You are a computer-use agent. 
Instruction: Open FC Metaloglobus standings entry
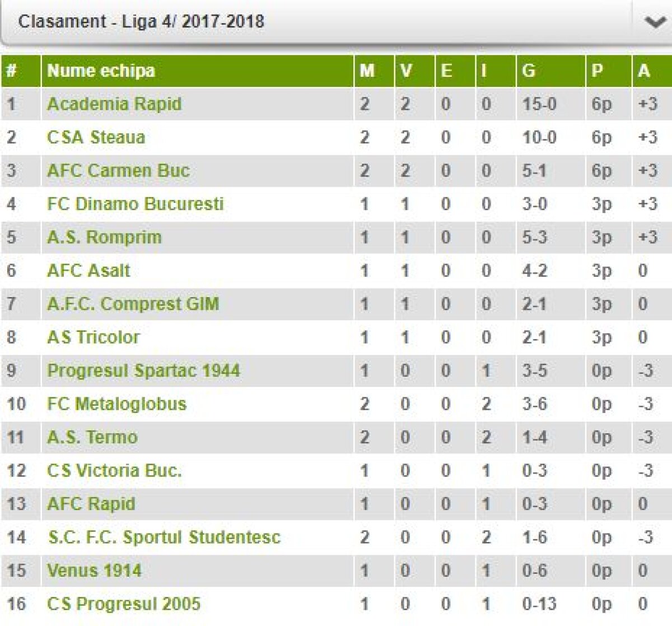(116, 404)
